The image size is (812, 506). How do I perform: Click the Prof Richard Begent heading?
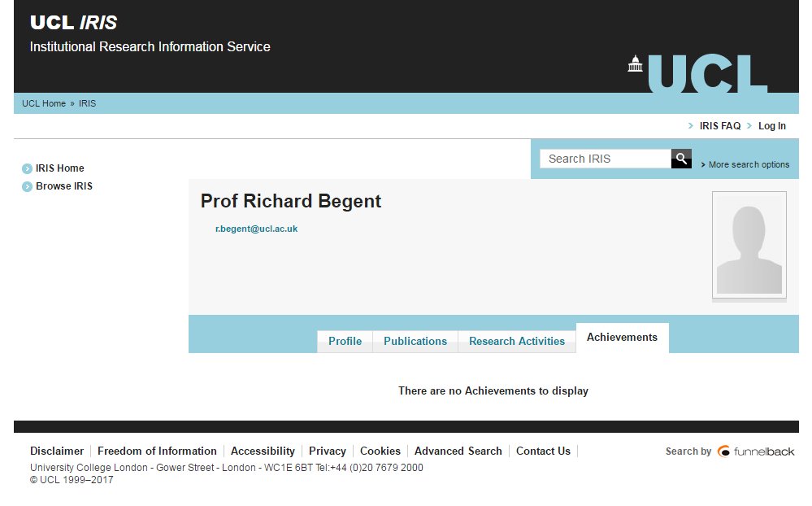290,201
